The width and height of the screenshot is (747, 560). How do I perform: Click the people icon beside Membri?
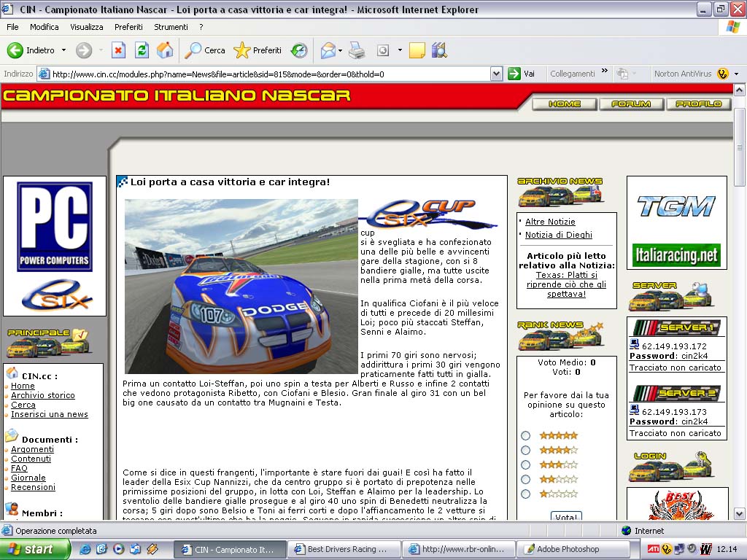12,508
